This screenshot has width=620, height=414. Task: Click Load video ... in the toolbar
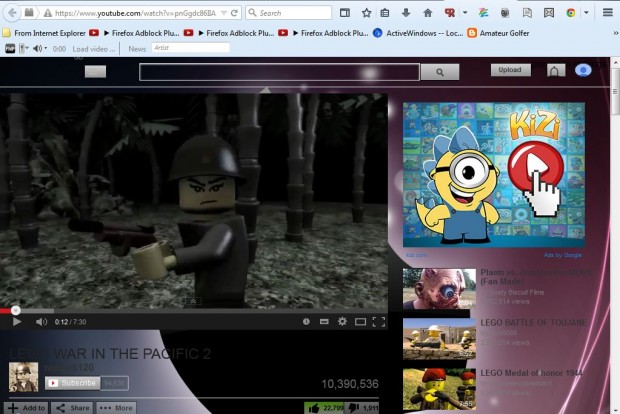pyautogui.click(x=94, y=49)
